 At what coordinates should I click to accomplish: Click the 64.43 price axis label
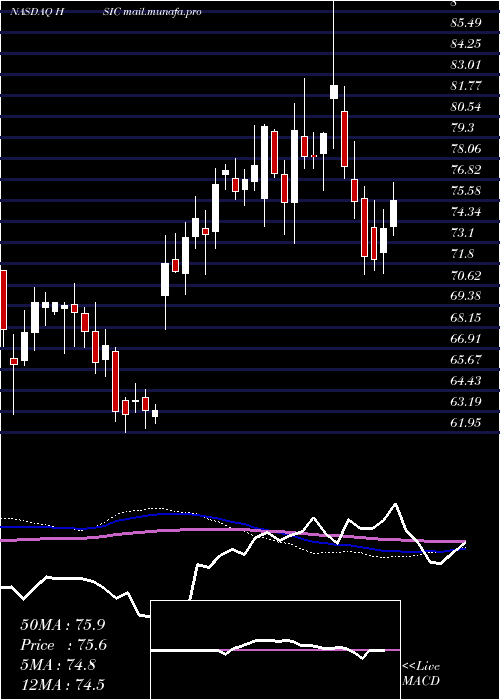(x=466, y=380)
